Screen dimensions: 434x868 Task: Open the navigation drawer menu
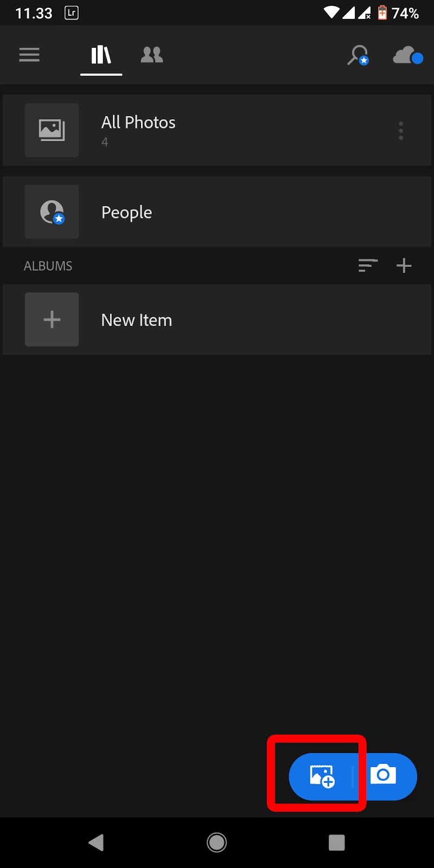[x=29, y=55]
